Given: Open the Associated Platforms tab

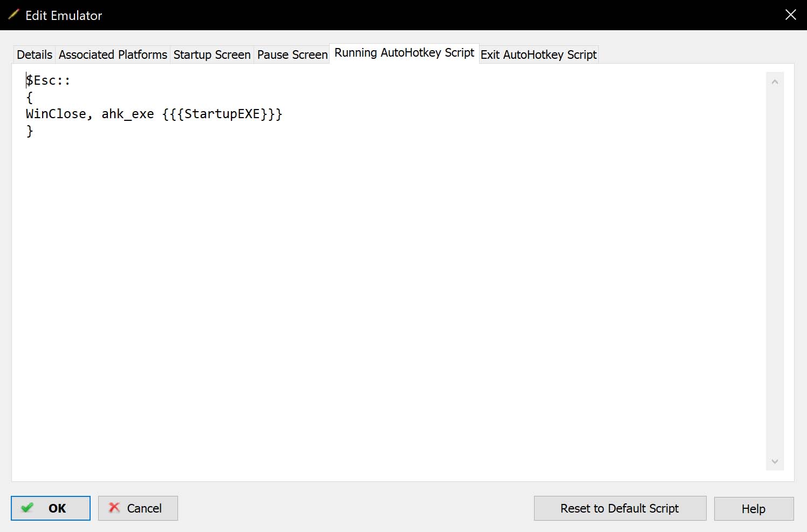Looking at the screenshot, I should coord(113,54).
